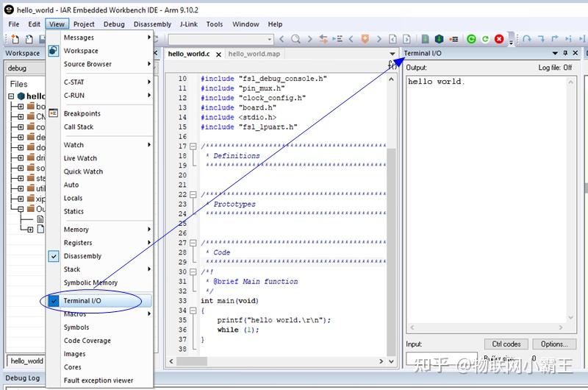The image size is (588, 390).
Task: Open the Project menu
Action: (x=84, y=24)
